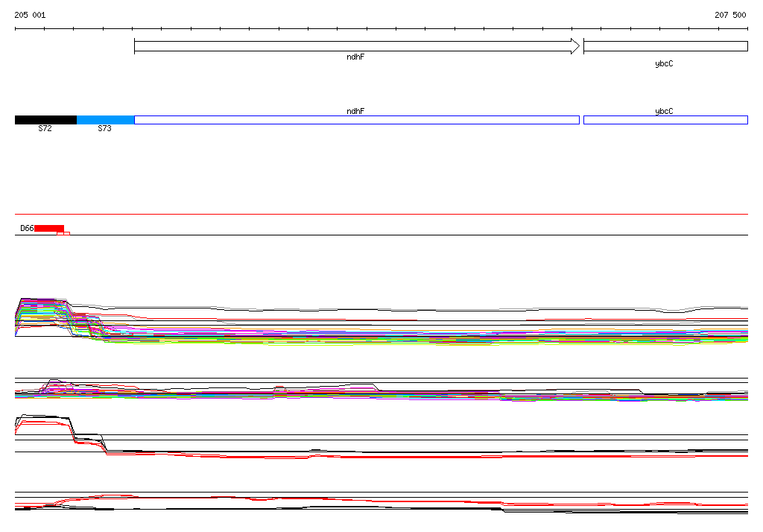The height and width of the screenshot is (532, 763).
Task: Click the D66 text label
Action: click(x=27, y=228)
